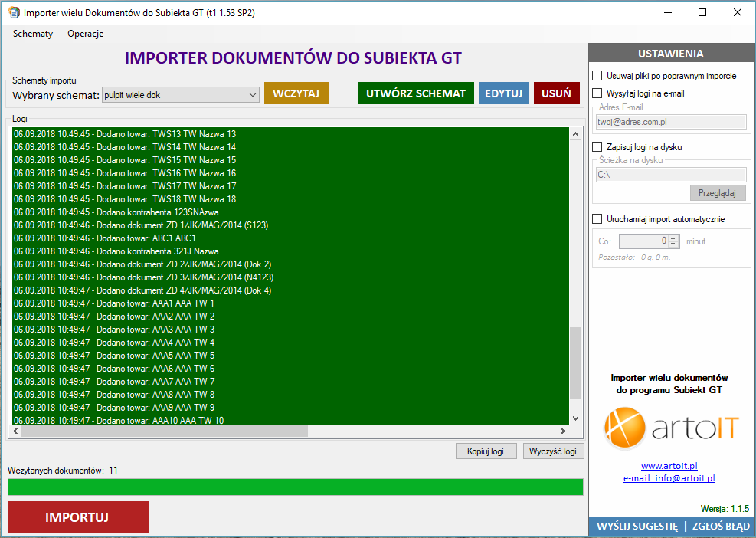Viewport: 756px width, 538px height.
Task: Click the UTWÓRZ SCHEMAT button
Action: pyautogui.click(x=416, y=93)
